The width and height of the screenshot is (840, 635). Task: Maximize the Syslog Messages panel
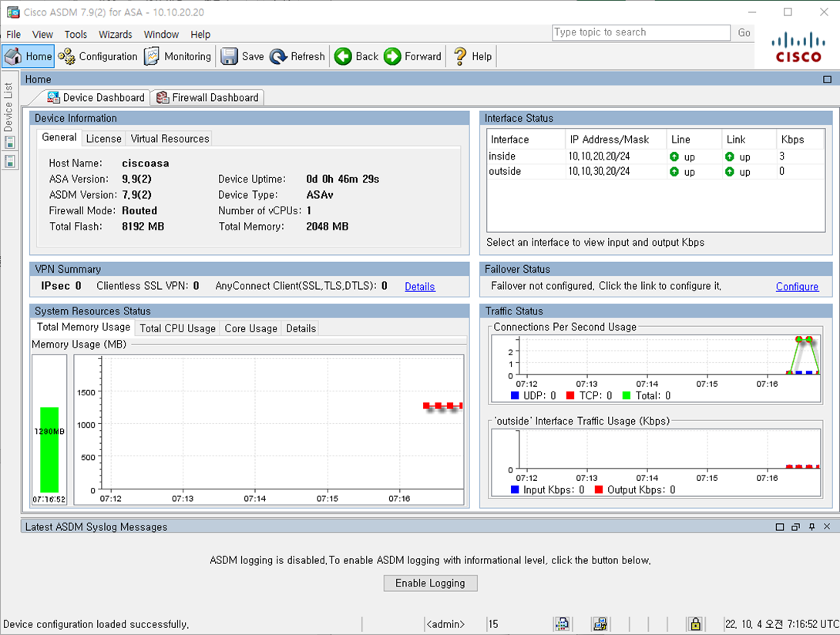[x=779, y=527]
